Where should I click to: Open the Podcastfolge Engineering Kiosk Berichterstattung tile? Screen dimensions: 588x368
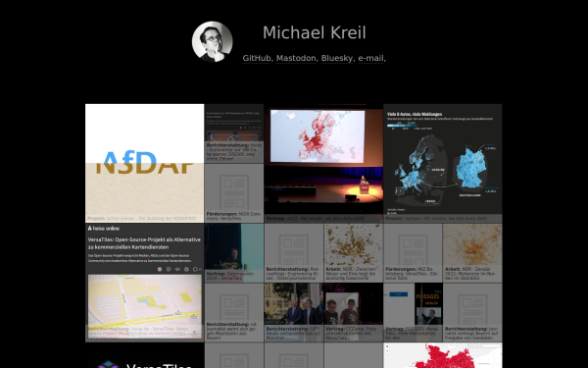click(294, 253)
